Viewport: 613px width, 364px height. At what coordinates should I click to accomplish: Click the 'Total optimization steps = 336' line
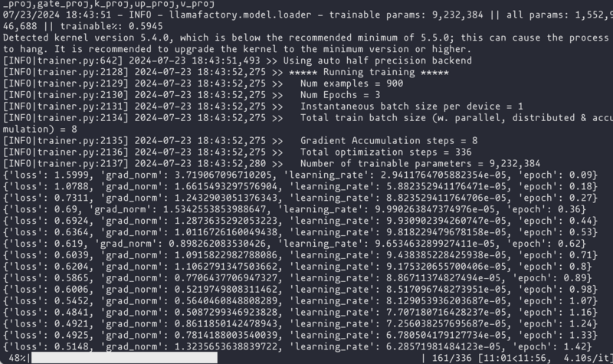238,152
